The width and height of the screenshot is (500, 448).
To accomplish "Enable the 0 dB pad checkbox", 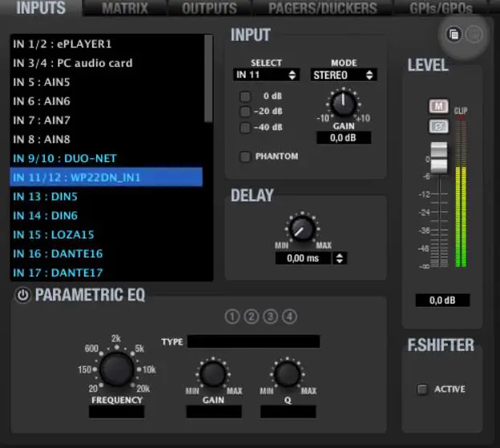I will [245, 96].
